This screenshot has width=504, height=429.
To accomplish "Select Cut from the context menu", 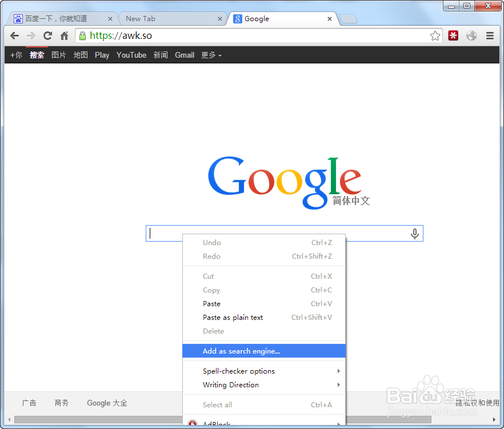I will coord(264,276).
